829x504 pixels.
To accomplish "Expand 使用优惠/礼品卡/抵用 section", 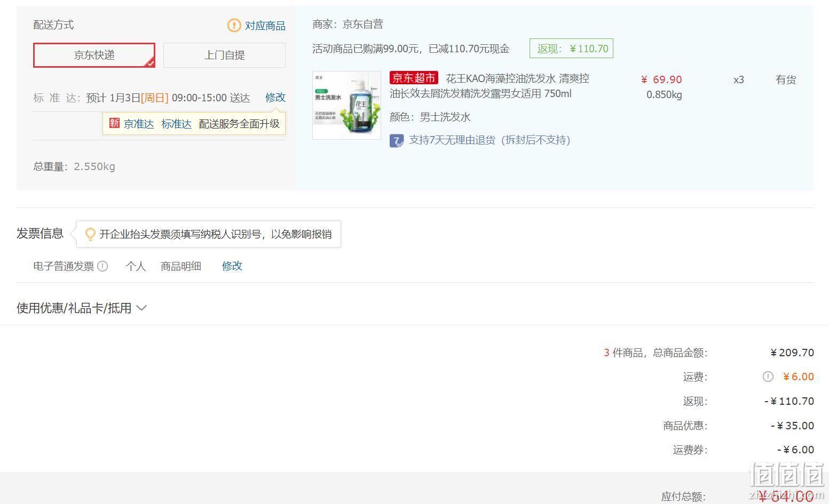I will (x=81, y=308).
